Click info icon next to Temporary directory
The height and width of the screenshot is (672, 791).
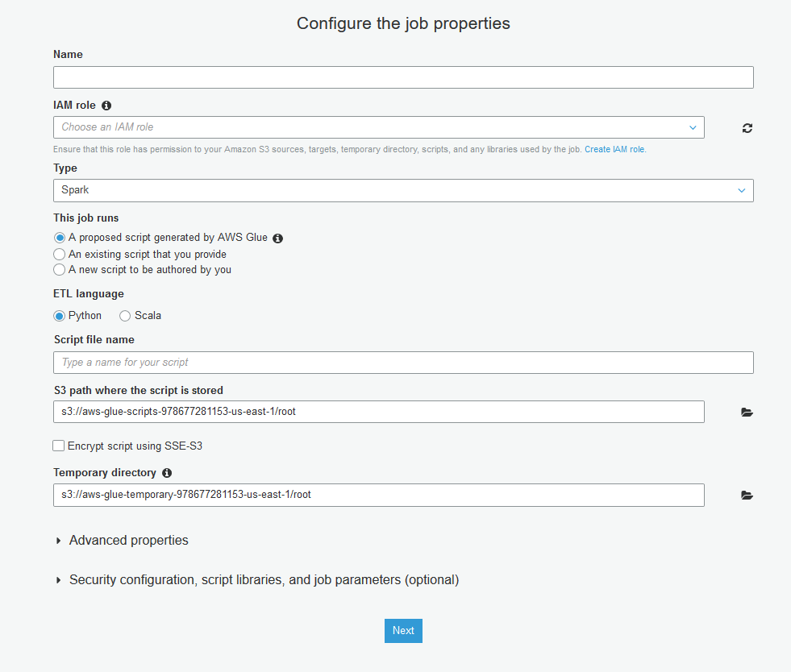tap(167, 473)
